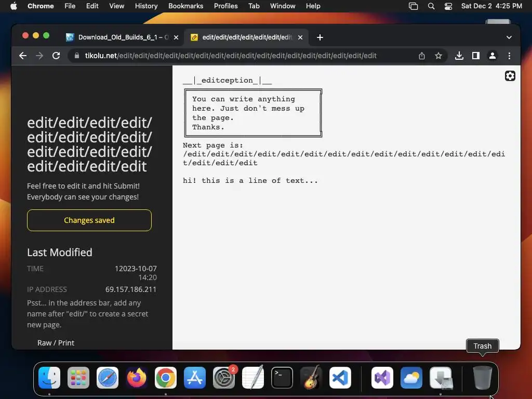Screen dimensions: 532x399
Task: Open Terminal from the Dock
Action: 282,378
